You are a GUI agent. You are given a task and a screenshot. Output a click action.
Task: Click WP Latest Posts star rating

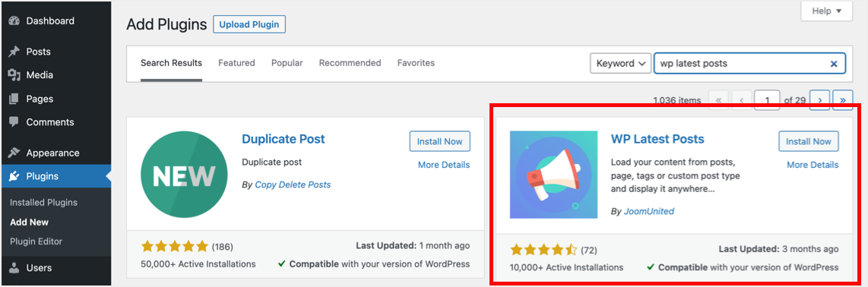[x=543, y=250]
